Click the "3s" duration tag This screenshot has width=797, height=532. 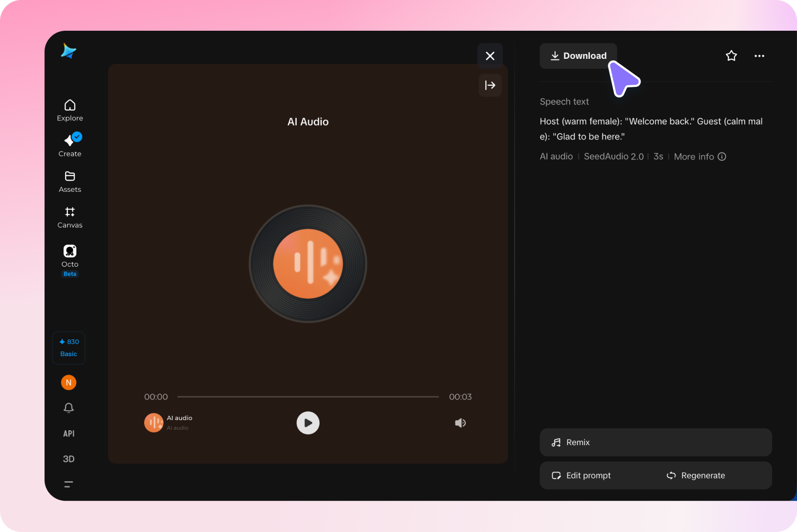pos(658,156)
